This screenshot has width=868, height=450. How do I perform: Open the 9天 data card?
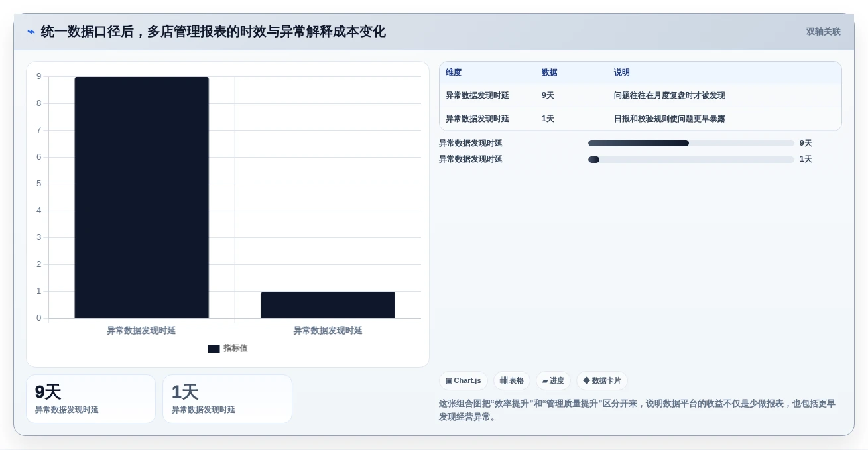91,399
